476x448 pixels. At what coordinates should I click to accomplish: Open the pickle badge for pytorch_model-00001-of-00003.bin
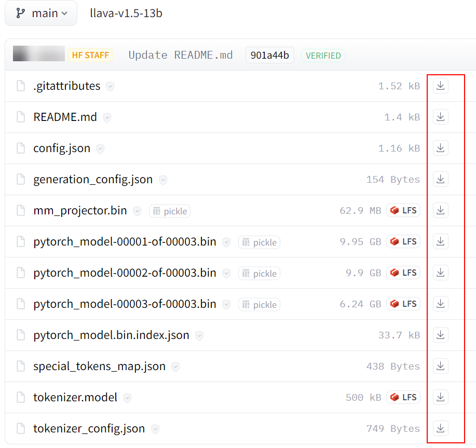(259, 242)
